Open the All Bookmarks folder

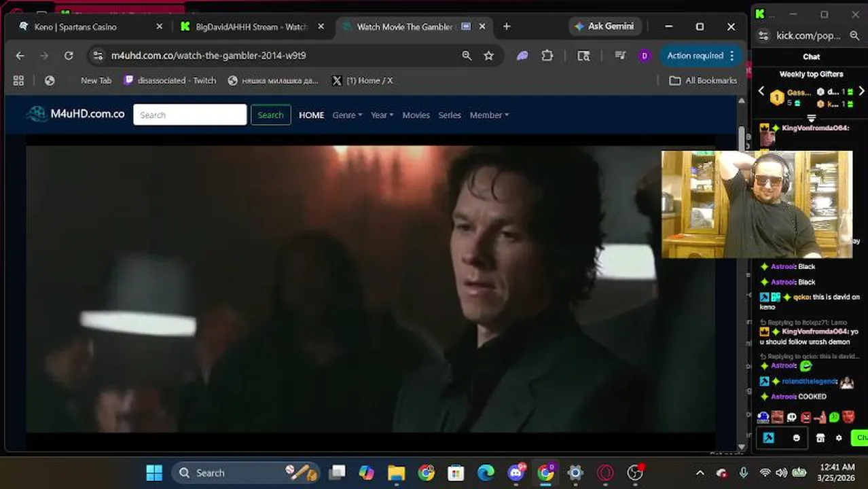(703, 80)
